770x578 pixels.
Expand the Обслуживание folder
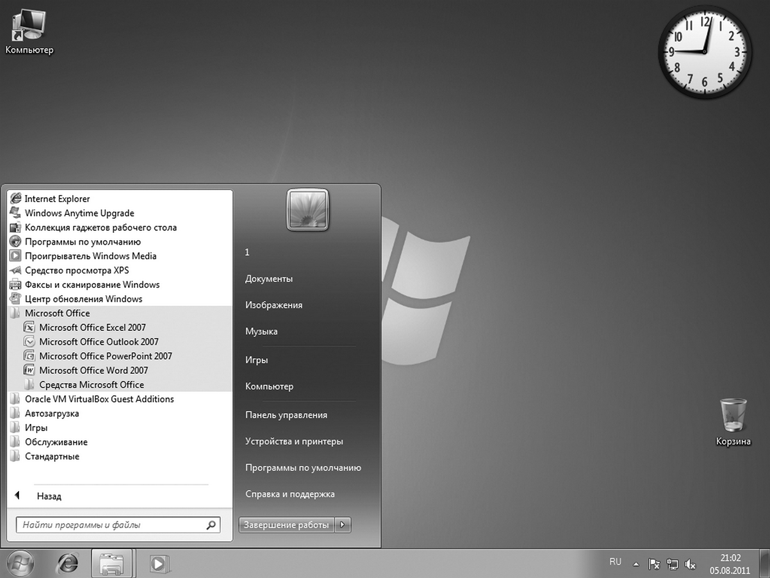point(55,442)
